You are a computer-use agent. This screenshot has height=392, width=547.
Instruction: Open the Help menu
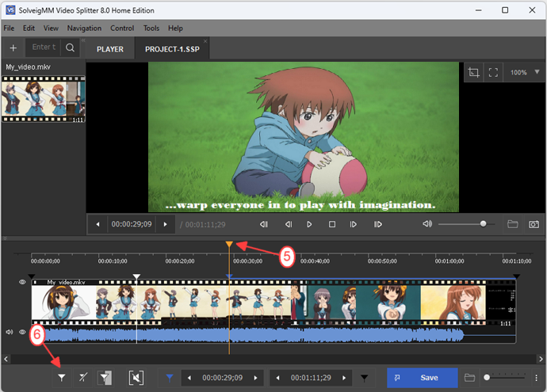pos(175,29)
